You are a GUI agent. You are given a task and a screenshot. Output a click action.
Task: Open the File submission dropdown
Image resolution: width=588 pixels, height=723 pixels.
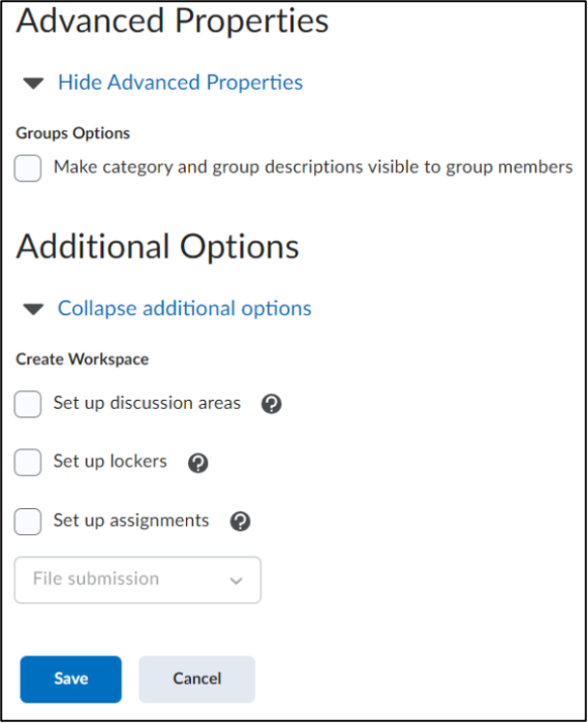138,580
